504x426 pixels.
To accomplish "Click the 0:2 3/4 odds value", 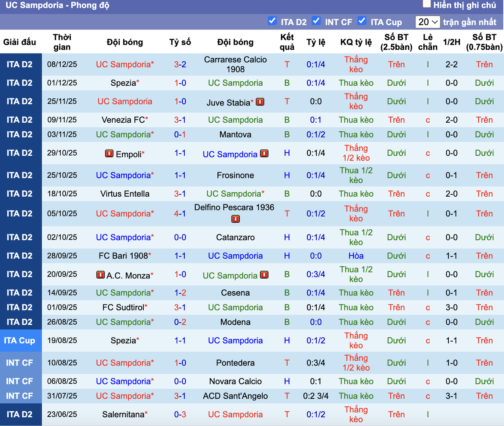I will click(x=316, y=396).
